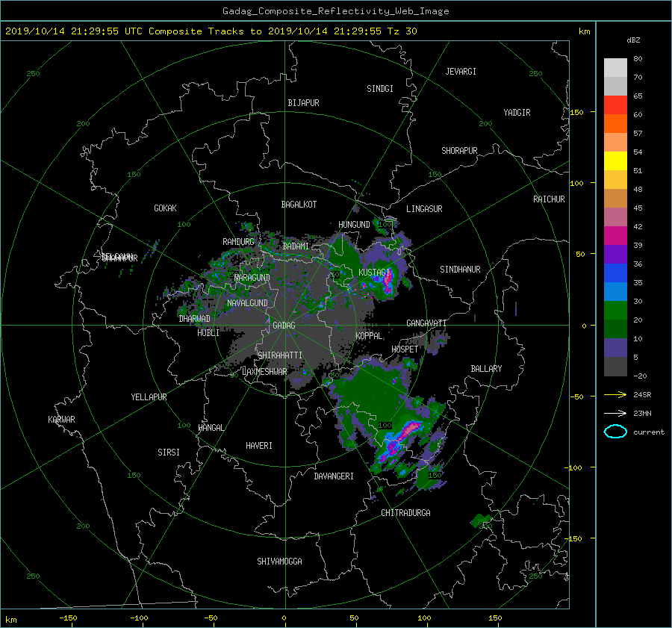Click the NAVALGUND city label
The width and height of the screenshot is (672, 628).
tap(247, 303)
